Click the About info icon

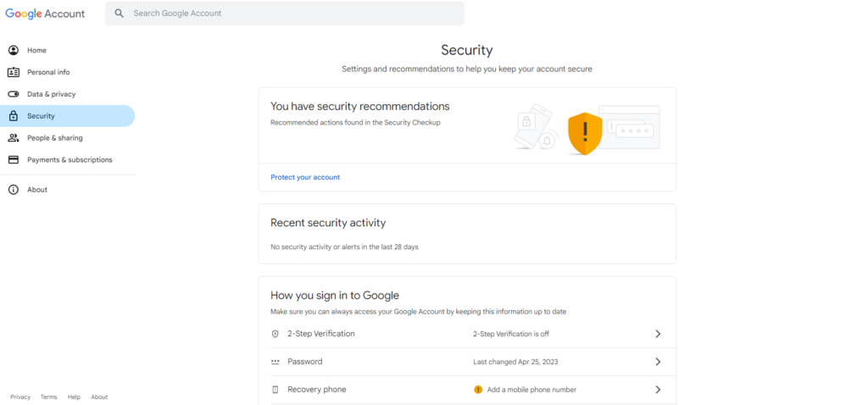tap(14, 190)
